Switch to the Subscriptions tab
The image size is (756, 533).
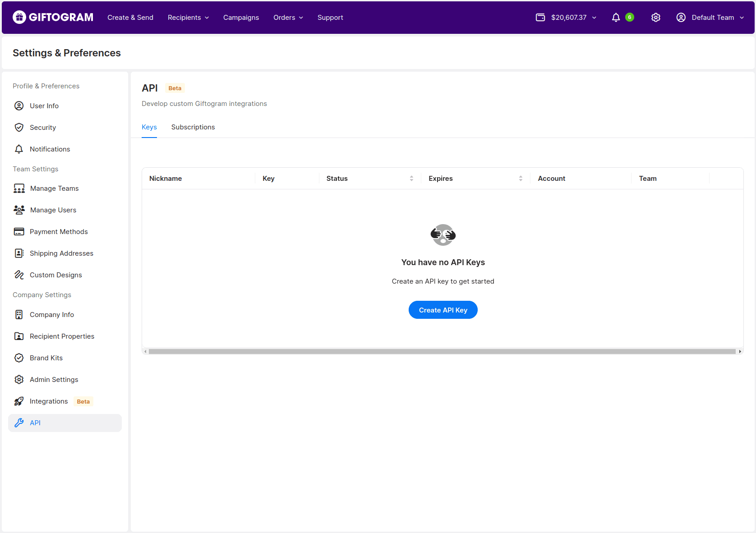coord(193,127)
